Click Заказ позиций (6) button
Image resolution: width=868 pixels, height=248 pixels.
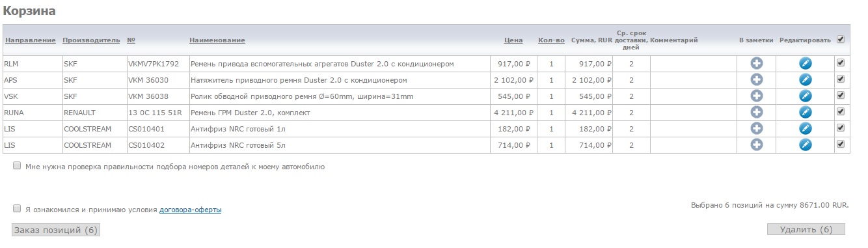[x=56, y=230]
